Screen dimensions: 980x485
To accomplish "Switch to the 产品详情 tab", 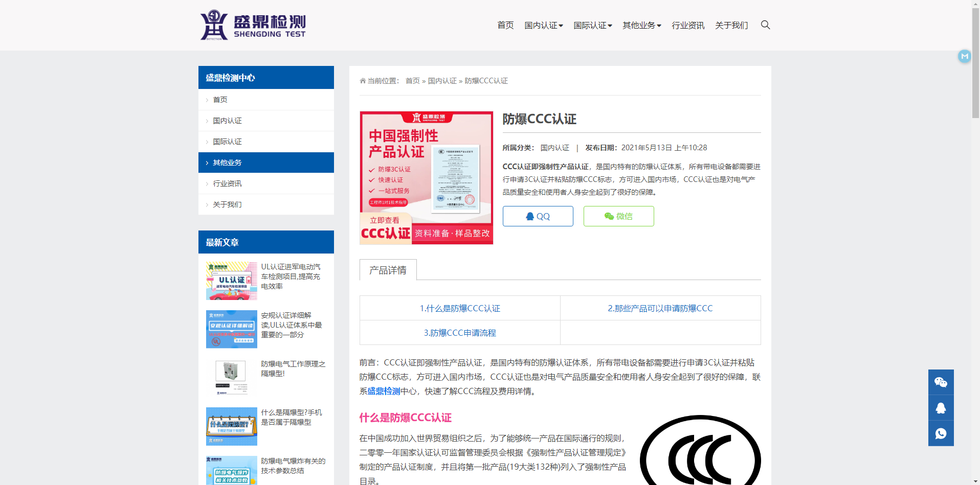I will coord(388,270).
